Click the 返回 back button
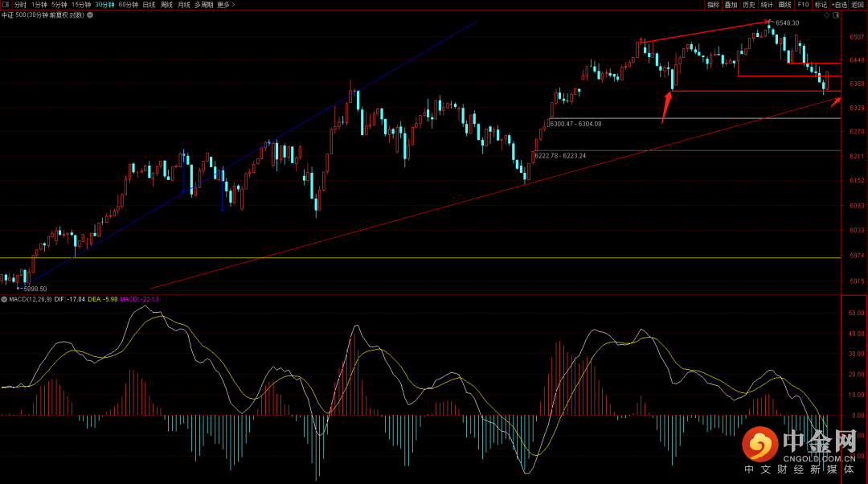The height and width of the screenshot is (484, 868). point(858,5)
